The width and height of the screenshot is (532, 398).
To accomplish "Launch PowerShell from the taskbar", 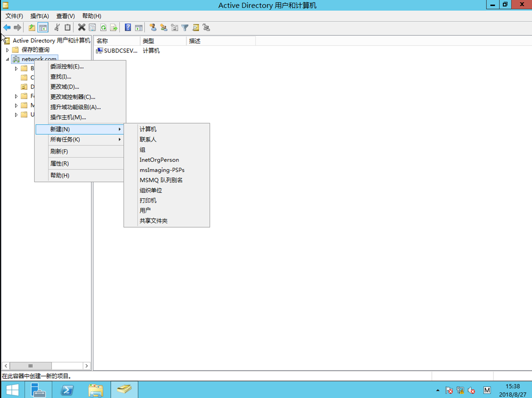I will [x=67, y=390].
